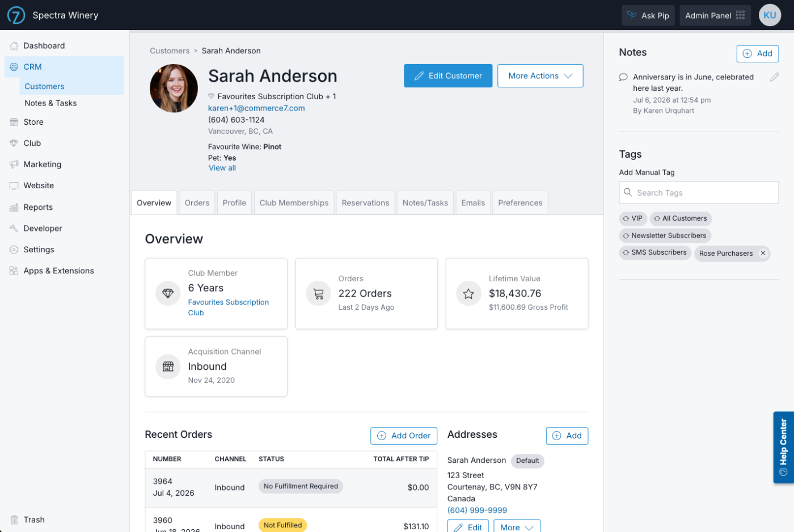Viewport: 794px width, 532px height.
Task: Click the Reports chart icon
Action: pyautogui.click(x=14, y=208)
